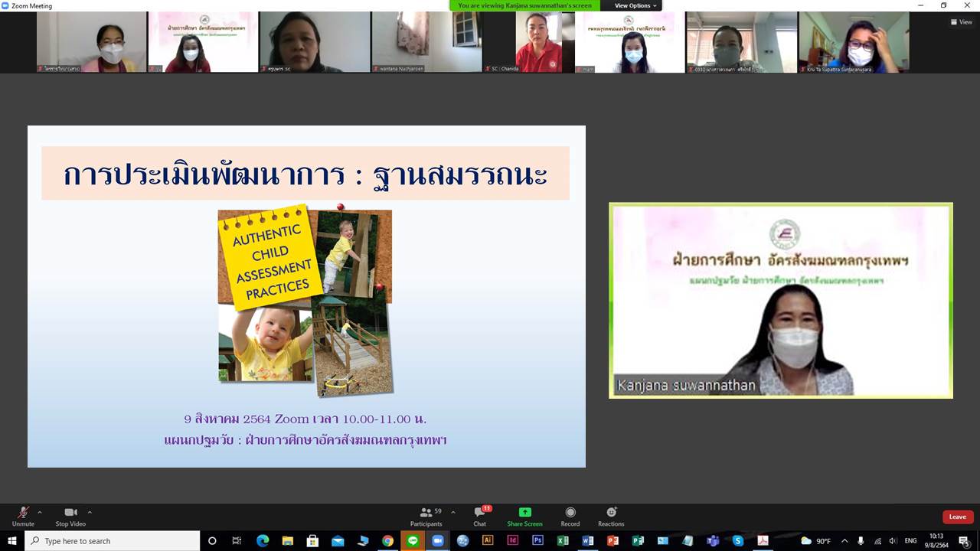Launch Microsoft Edge from the taskbar
Image resolution: width=980 pixels, height=551 pixels.
click(x=262, y=541)
